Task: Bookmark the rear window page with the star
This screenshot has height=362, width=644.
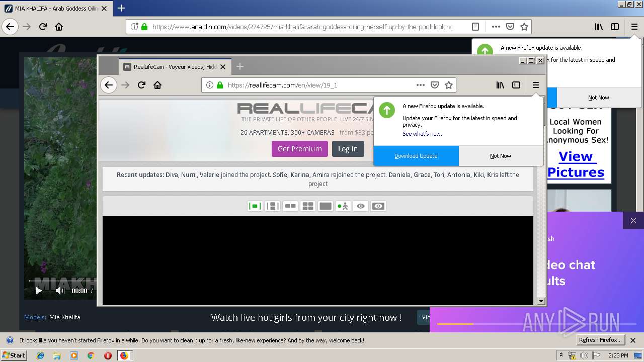Action: point(524,27)
